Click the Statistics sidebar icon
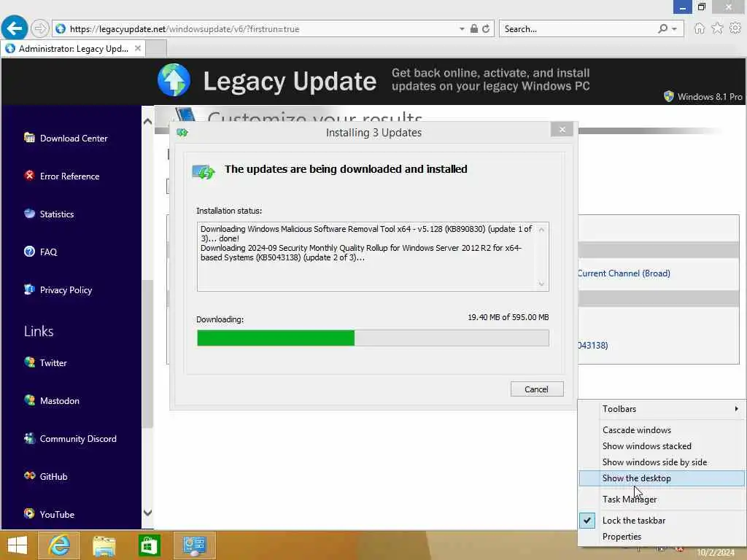Viewport: 747px width, 560px height. [29, 214]
